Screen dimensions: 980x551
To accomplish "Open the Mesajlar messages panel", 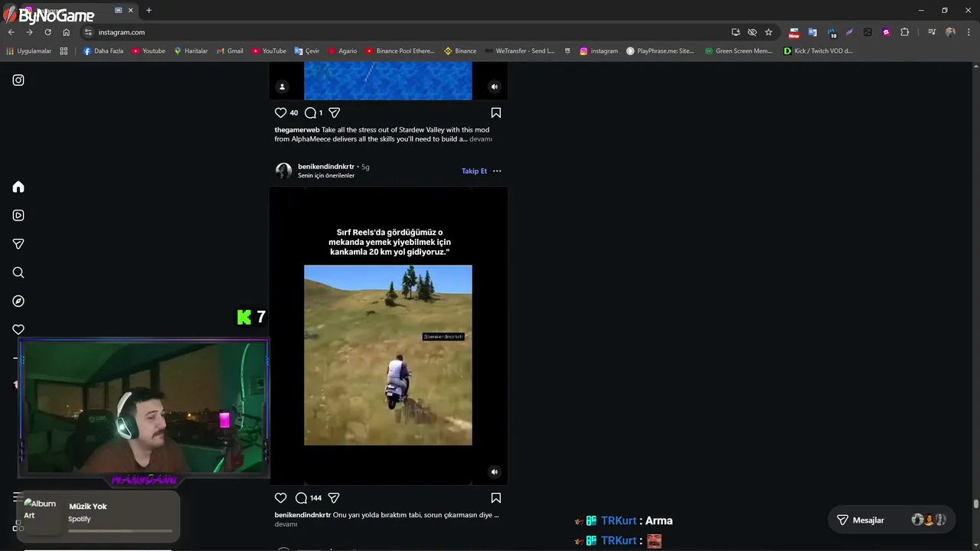I will (x=891, y=520).
